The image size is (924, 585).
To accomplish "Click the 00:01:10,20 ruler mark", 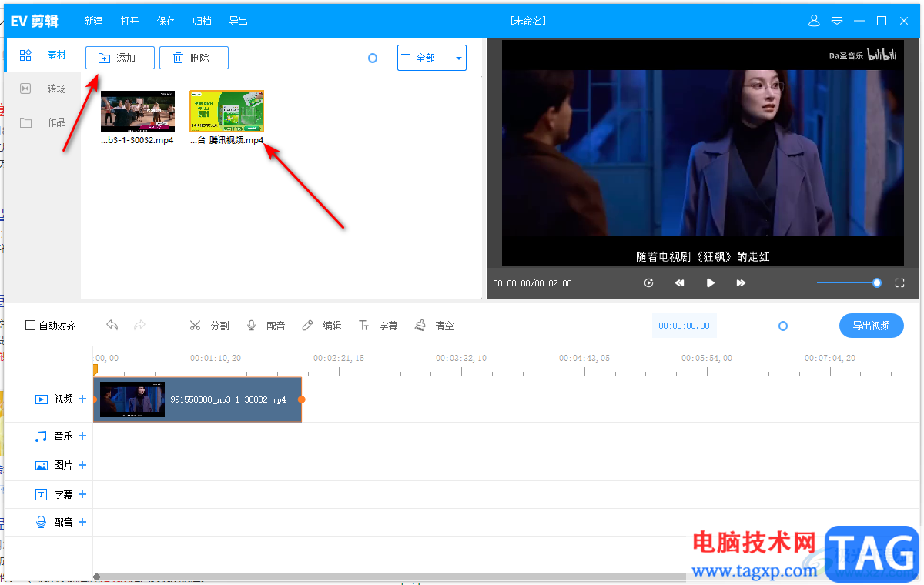I will click(x=216, y=358).
